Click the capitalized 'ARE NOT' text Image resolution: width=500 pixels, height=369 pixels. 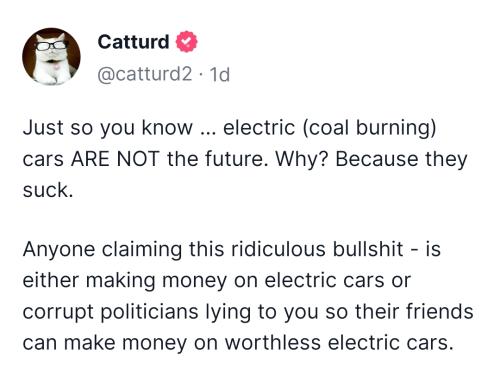coord(115,159)
